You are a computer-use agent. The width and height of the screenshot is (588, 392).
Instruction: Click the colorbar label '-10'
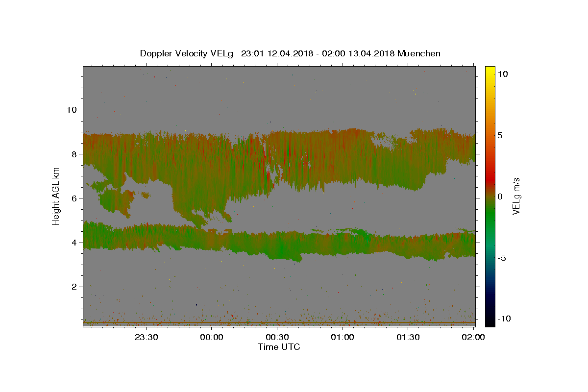point(503,318)
